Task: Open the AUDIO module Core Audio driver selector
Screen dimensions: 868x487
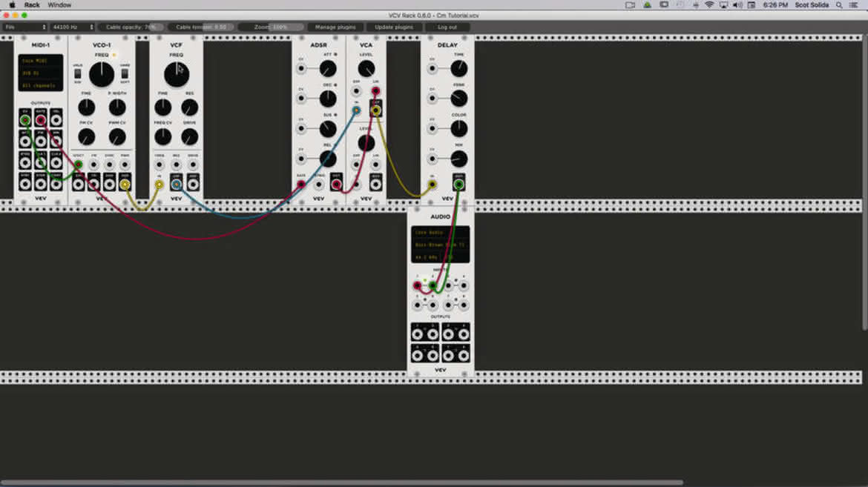Action: pyautogui.click(x=440, y=233)
